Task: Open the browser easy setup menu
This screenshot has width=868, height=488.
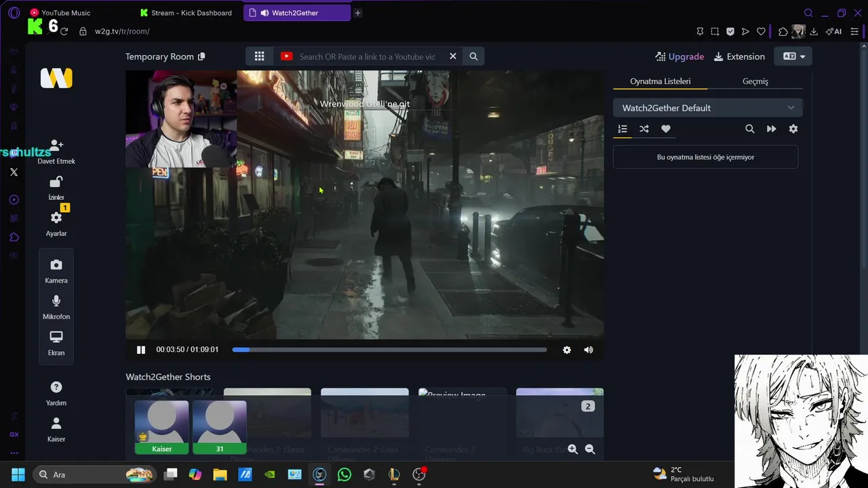Action: 854,31
